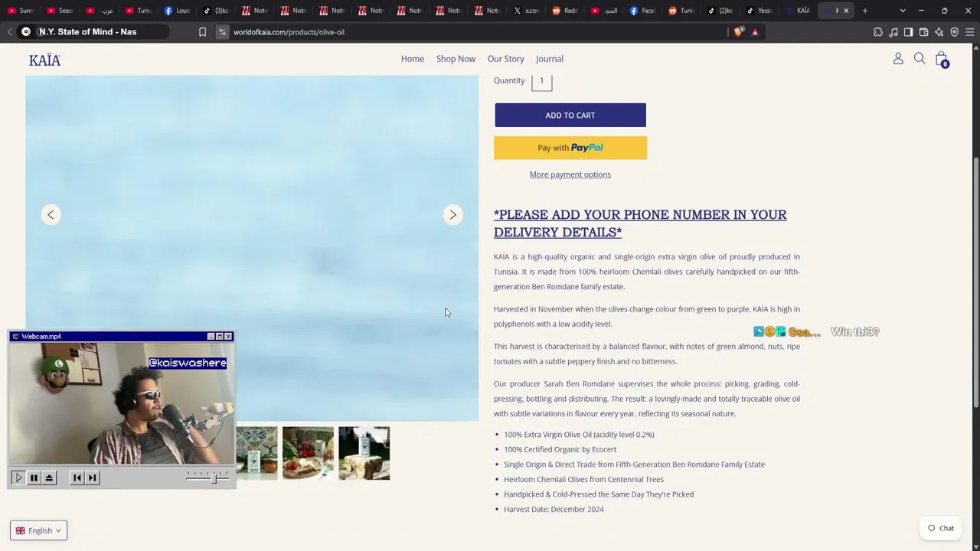This screenshot has width=980, height=551.
Task: Switch to the x.com browser tab
Action: click(525, 11)
